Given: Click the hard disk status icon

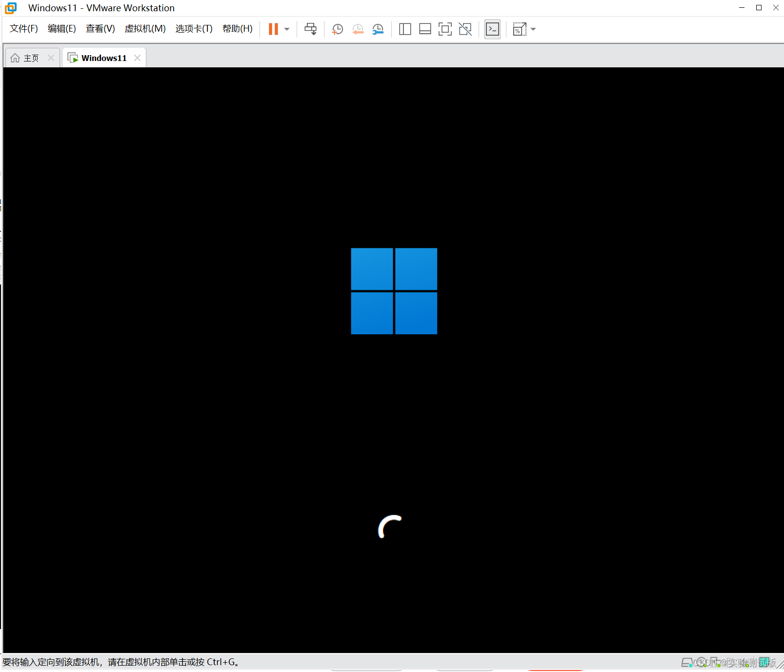Looking at the screenshot, I should coord(686,662).
